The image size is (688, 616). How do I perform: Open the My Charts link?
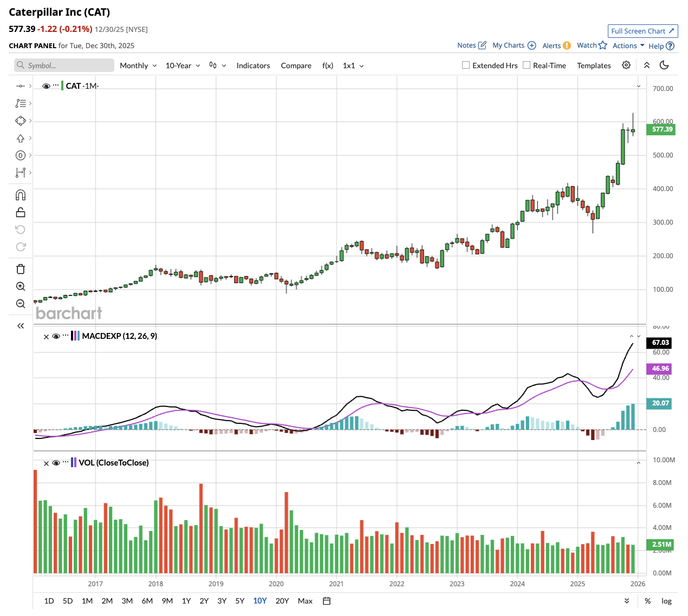pyautogui.click(x=514, y=45)
